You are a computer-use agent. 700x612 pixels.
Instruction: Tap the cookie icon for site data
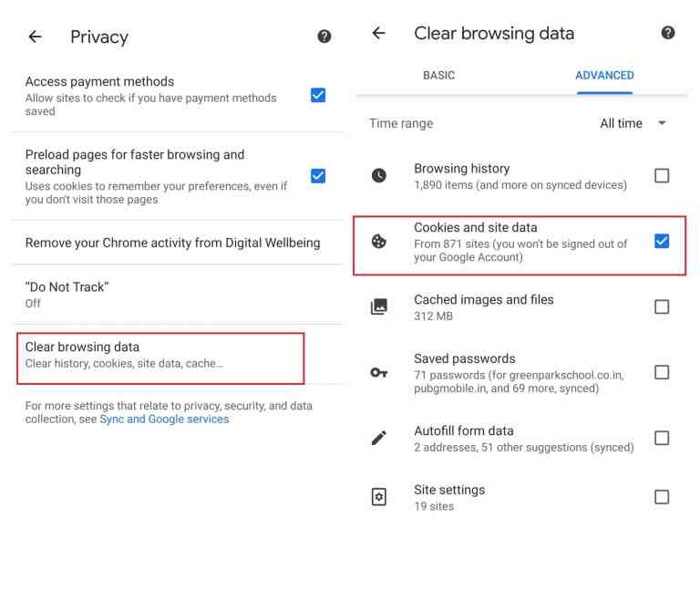(379, 241)
